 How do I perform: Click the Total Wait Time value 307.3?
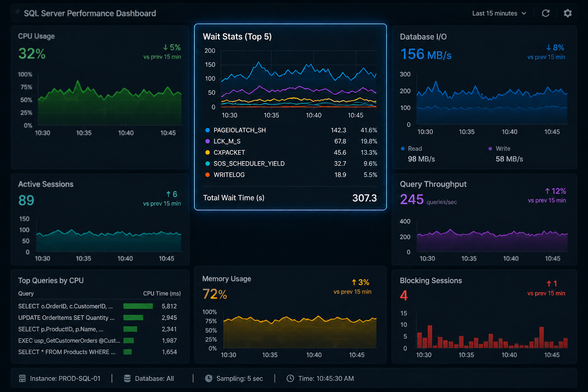364,198
